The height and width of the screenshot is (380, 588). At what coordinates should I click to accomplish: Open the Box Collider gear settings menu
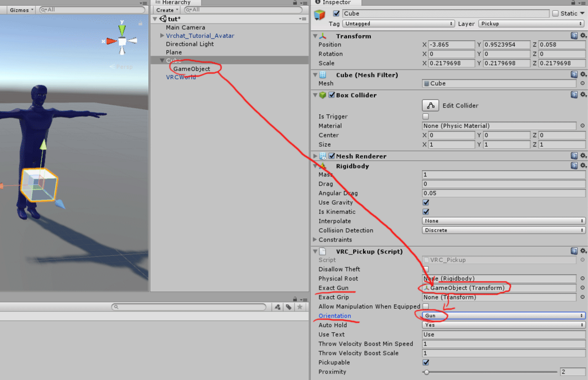pyautogui.click(x=583, y=95)
